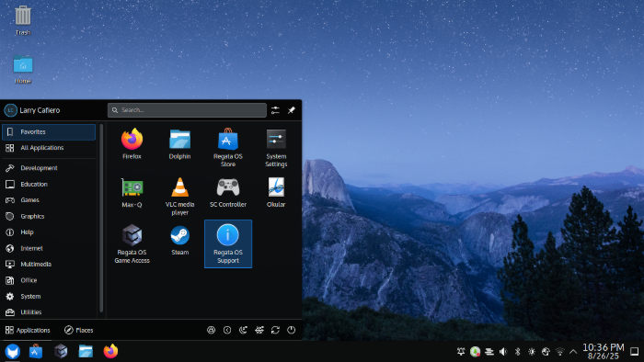Select the Home folder desktop icon
Screen dimensions: 644x362
click(x=23, y=69)
